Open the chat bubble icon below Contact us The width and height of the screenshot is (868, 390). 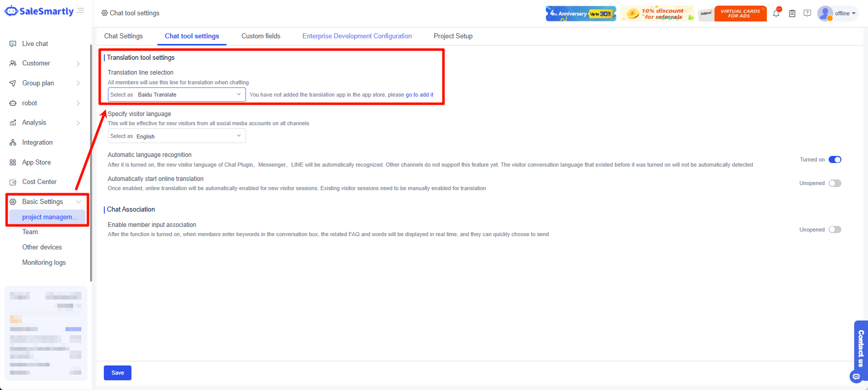856,377
